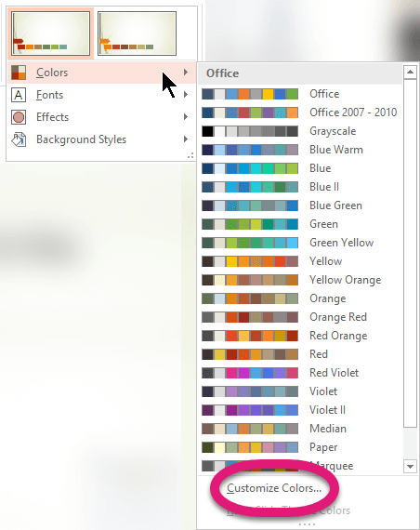Choose the Office color scheme

(300, 94)
